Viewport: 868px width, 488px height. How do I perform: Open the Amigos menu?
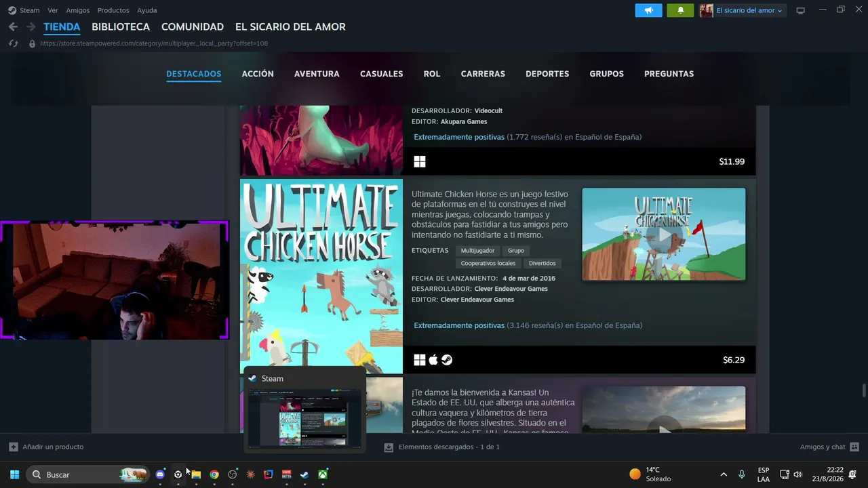click(78, 10)
